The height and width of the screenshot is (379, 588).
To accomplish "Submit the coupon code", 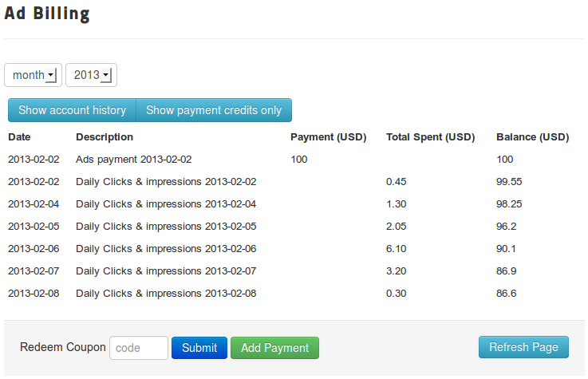I will [x=199, y=348].
